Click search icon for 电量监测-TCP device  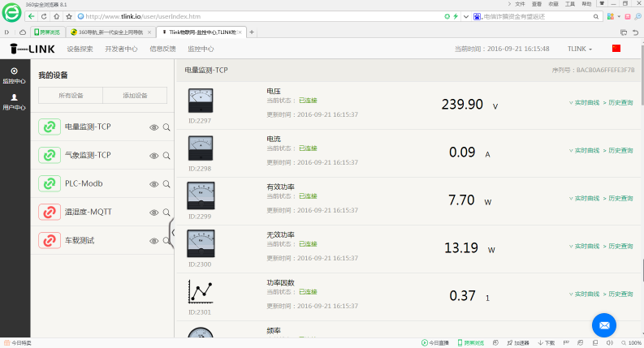166,127
